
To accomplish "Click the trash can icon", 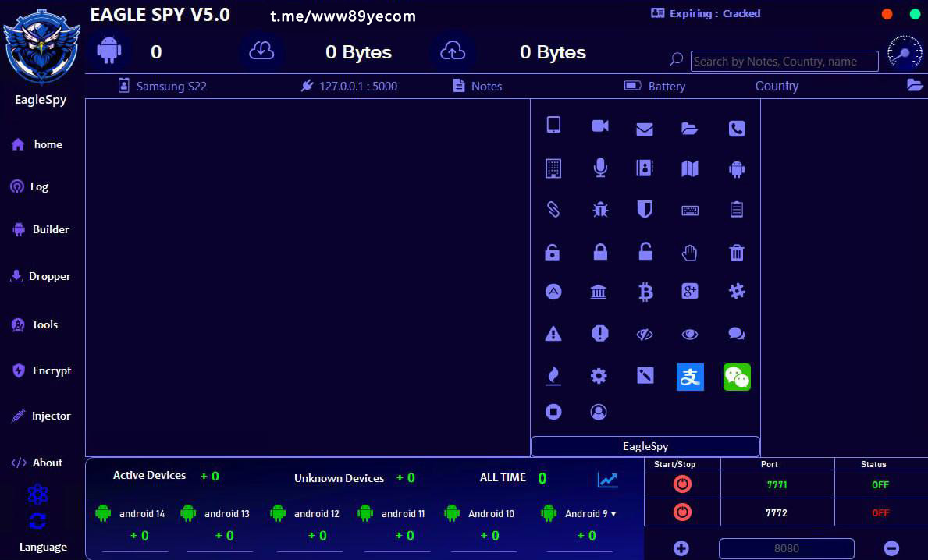I will [x=736, y=252].
